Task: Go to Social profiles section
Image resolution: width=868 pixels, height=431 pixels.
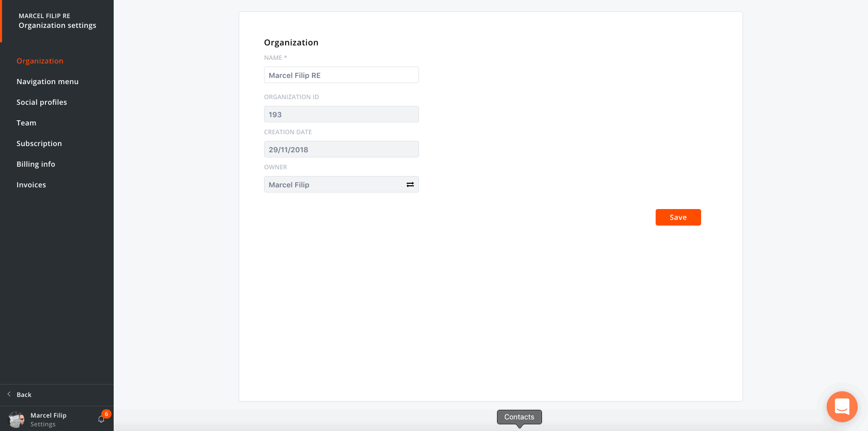Action: pos(42,102)
